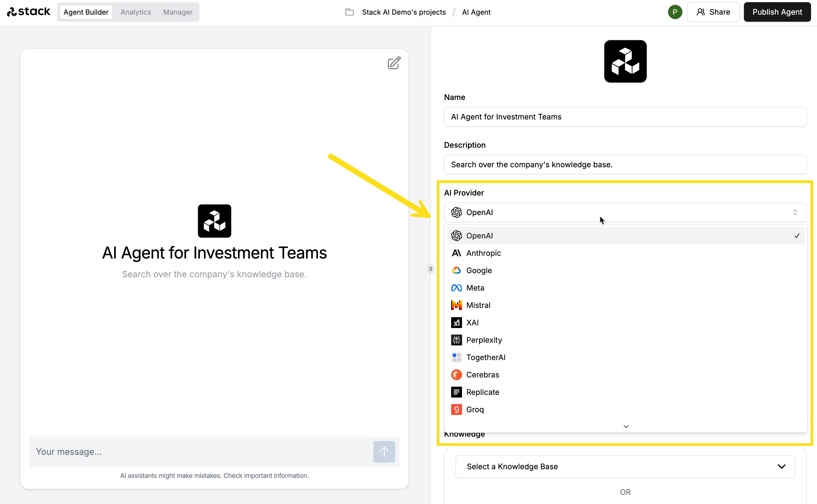Open the new chat edit icon
Viewport: 817px width, 504px height.
coord(394,63)
